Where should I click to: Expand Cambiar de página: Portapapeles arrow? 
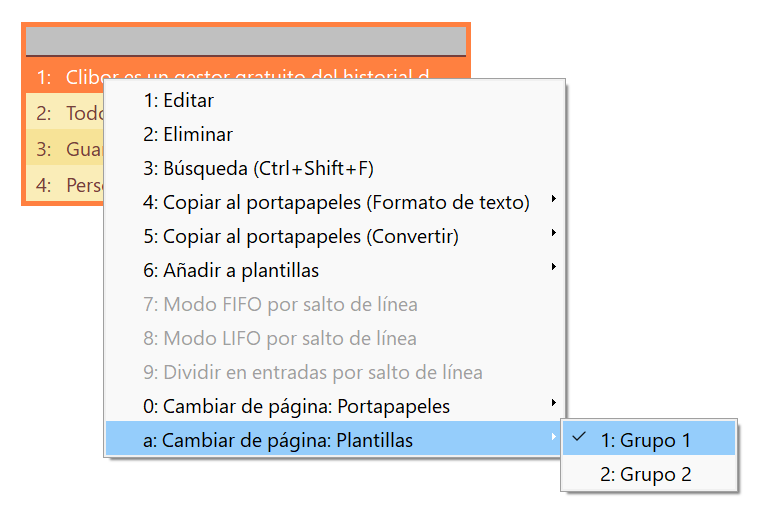pos(553,403)
